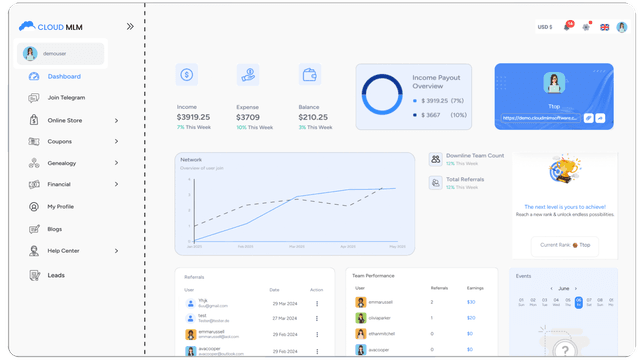
Task: Open demouser profile card in sidebar
Action: coord(60,53)
